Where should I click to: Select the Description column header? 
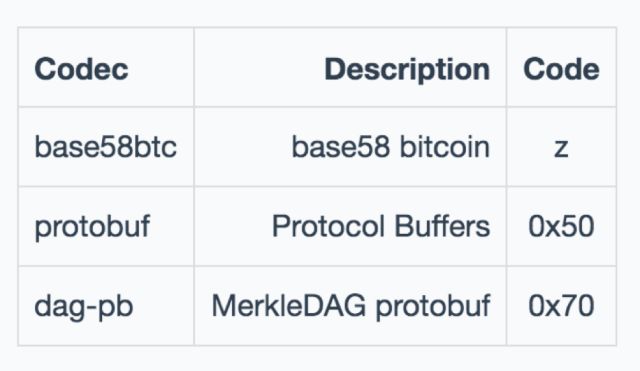[x=407, y=69]
